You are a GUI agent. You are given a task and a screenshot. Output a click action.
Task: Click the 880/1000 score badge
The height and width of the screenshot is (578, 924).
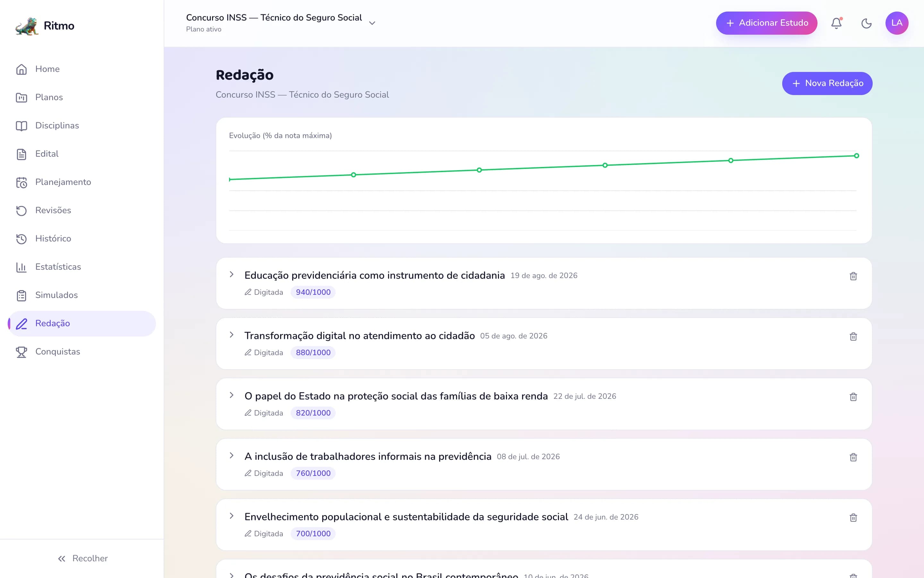click(313, 353)
